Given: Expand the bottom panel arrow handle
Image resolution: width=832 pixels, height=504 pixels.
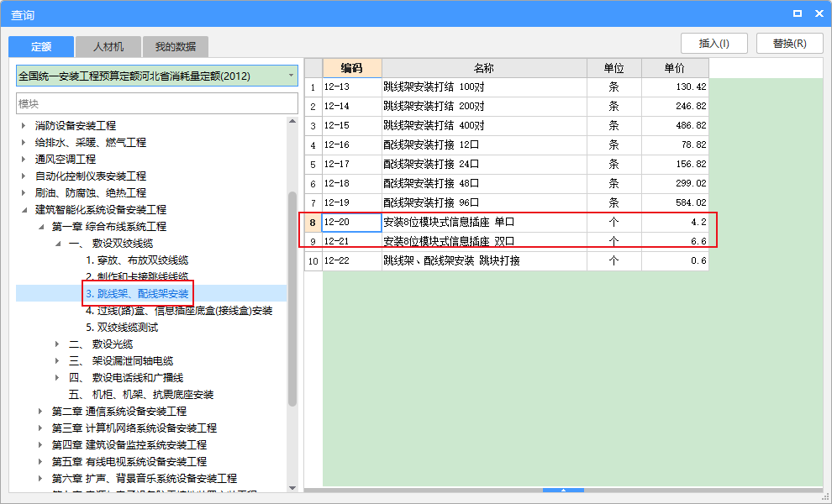Looking at the screenshot, I should (x=564, y=491).
